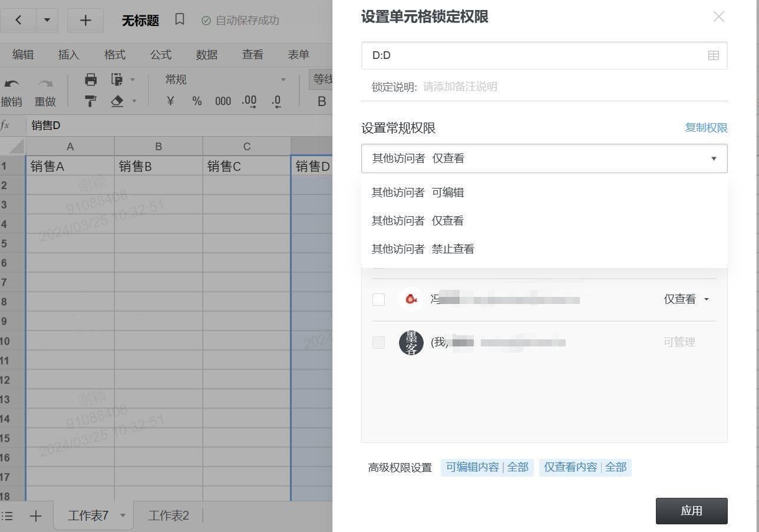Screen dimensions: 759x532
Task: Open the 仅查看 dropdown for the collaborator
Action: (x=686, y=299)
